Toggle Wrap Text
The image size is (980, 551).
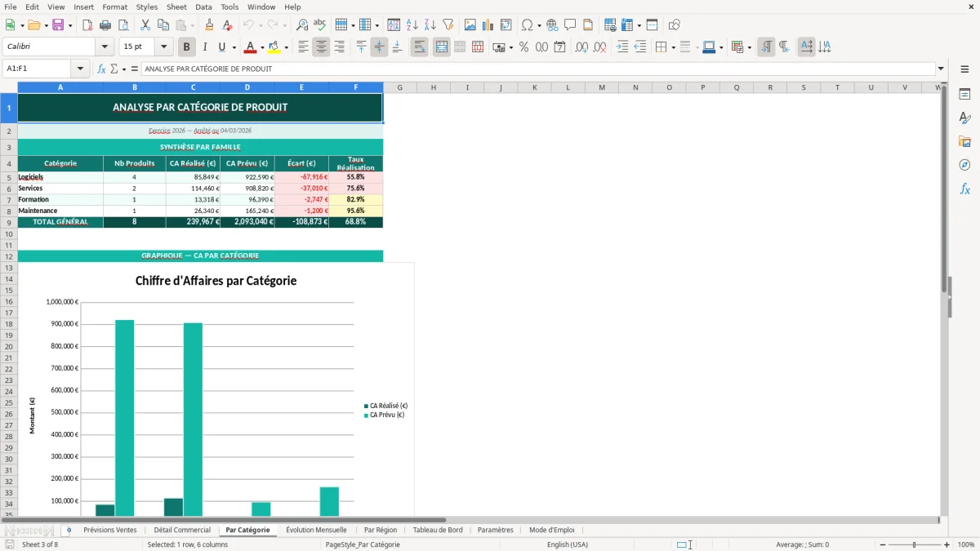click(420, 47)
